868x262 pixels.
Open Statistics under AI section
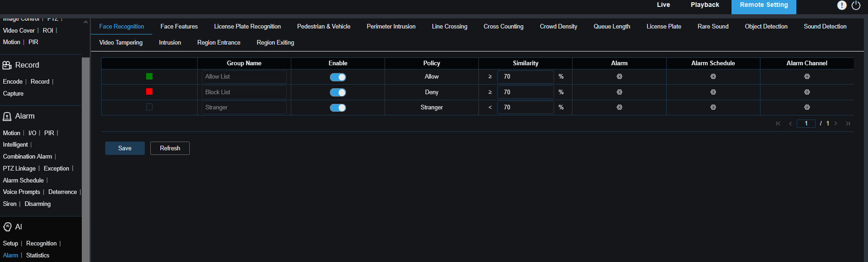38,256
